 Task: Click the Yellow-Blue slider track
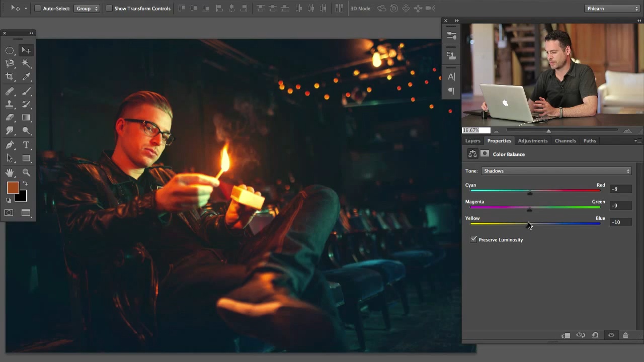coord(535,224)
